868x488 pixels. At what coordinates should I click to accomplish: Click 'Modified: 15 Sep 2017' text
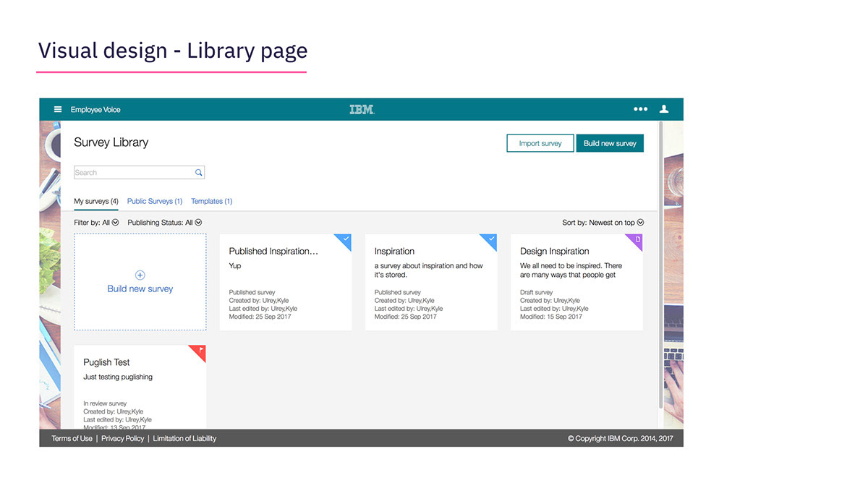click(x=551, y=317)
